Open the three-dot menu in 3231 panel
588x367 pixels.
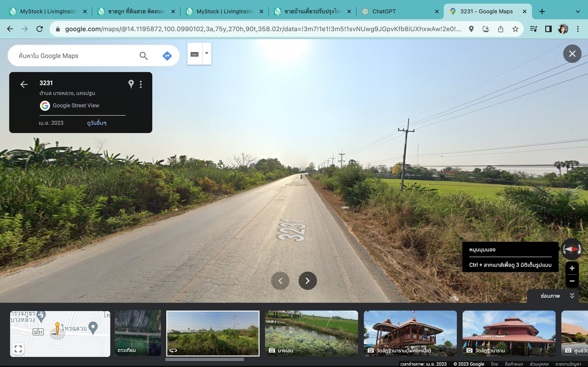tap(141, 84)
